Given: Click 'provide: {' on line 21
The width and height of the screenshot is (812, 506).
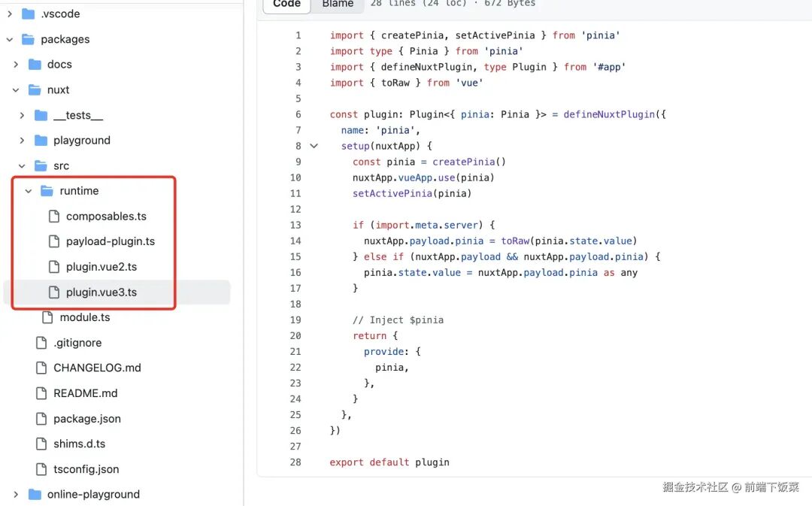Looking at the screenshot, I should tap(392, 352).
